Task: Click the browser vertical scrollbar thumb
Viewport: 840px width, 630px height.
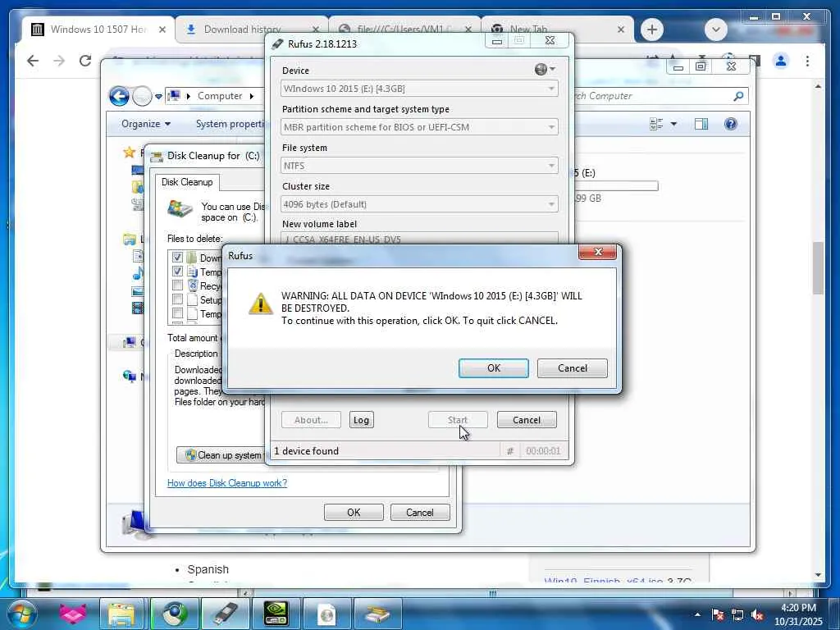Action: [818, 268]
